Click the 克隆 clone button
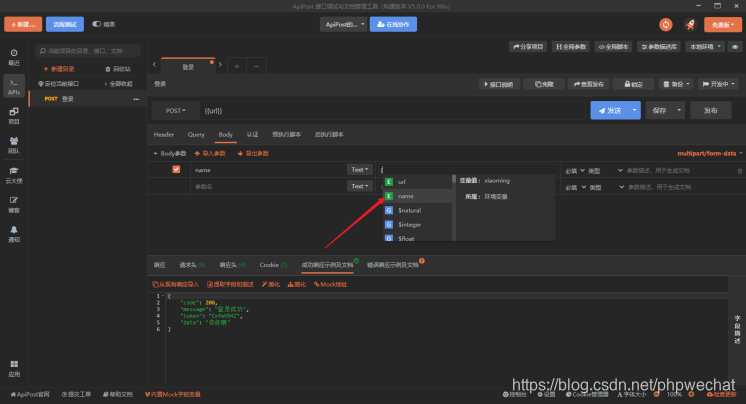 point(544,84)
